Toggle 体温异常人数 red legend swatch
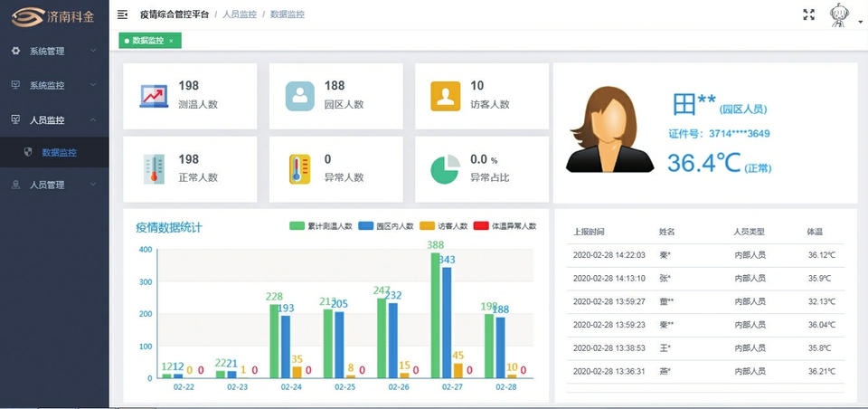Screen dimensions: 868x409 (479, 226)
